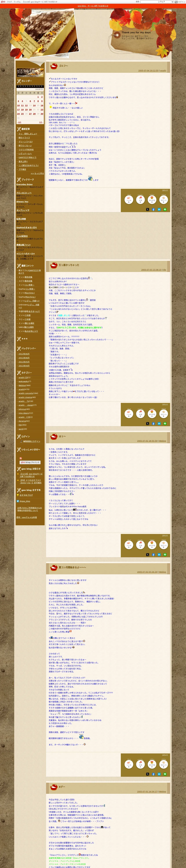Viewport: 186px width, 868px height.
Task: Open ゴルフ〜 post timestamp 2005-07-04 19:12:55
Action: click(x=148, y=71)
